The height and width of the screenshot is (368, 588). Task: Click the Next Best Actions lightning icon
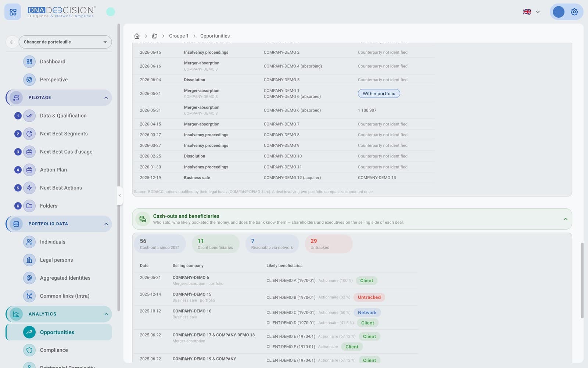coord(29,188)
